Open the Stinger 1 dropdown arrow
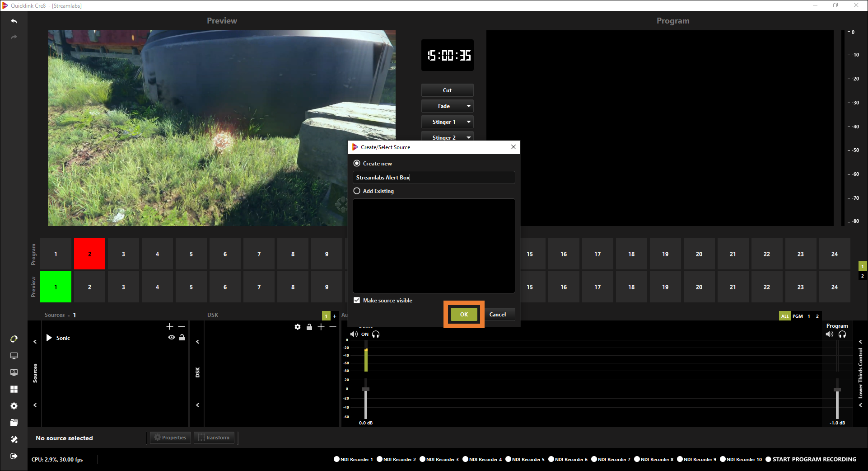 469,122
